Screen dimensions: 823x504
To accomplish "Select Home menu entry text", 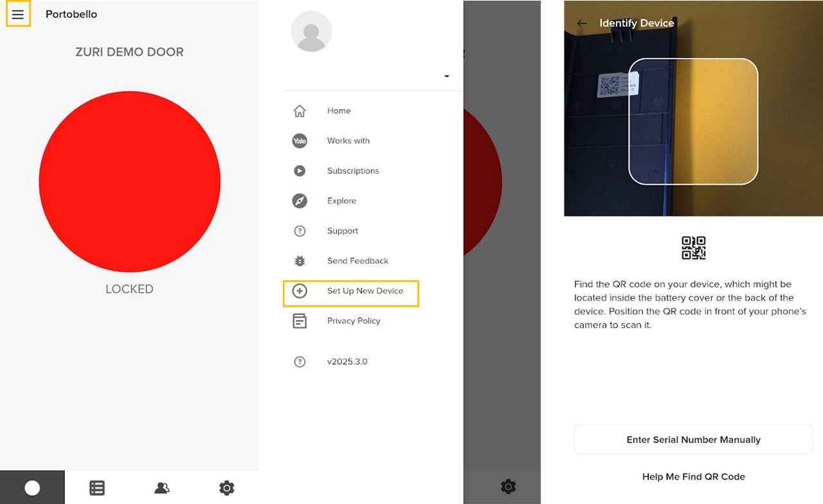I will [339, 111].
